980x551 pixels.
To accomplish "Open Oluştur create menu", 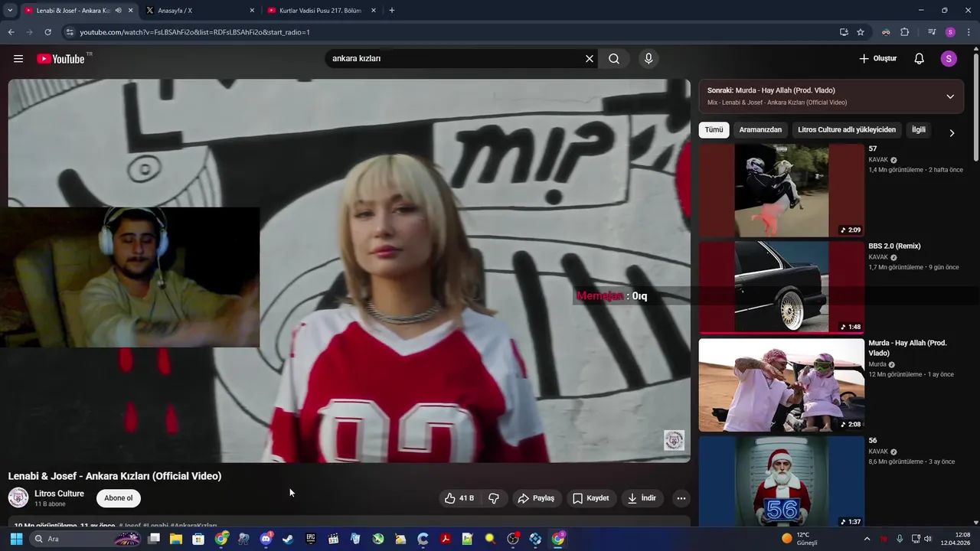I will (877, 59).
